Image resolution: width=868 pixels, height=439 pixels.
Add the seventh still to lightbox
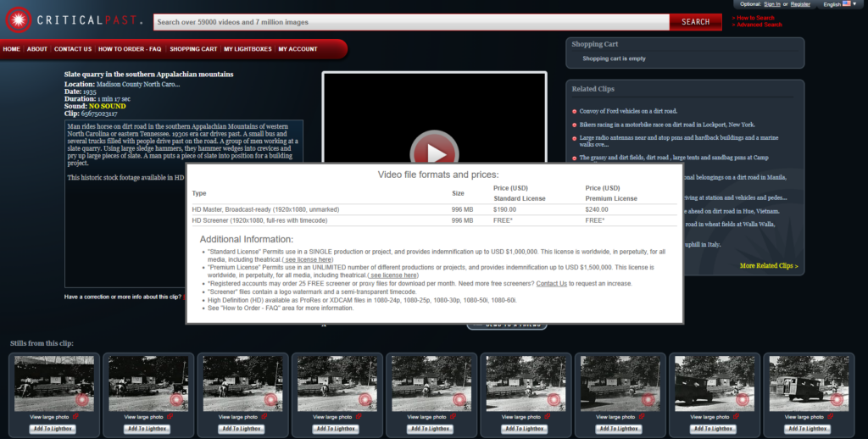619,429
